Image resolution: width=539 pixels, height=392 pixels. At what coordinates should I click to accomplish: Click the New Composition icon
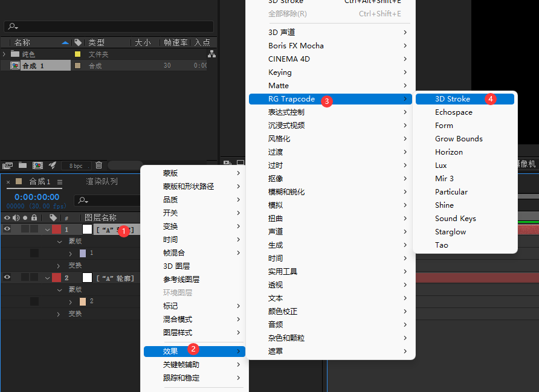(37, 165)
